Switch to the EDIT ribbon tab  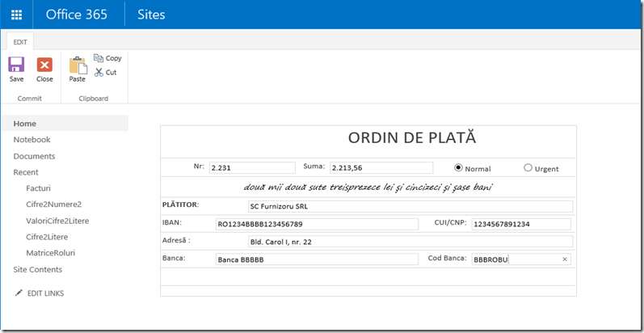tap(19, 41)
